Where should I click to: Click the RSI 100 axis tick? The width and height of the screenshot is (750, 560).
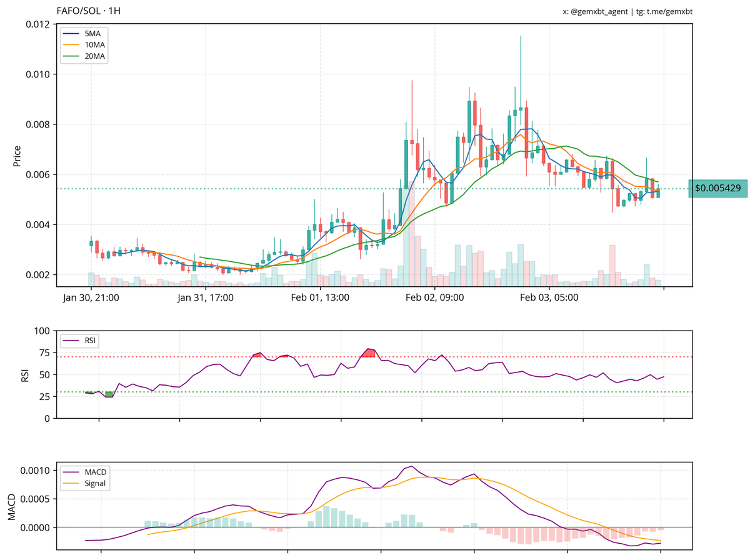point(42,331)
